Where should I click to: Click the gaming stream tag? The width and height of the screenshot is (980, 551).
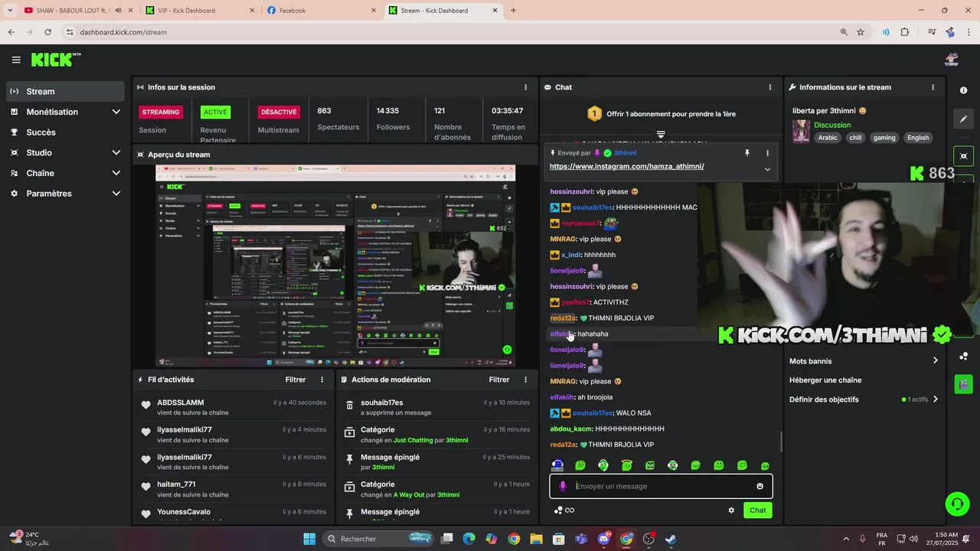[884, 138]
